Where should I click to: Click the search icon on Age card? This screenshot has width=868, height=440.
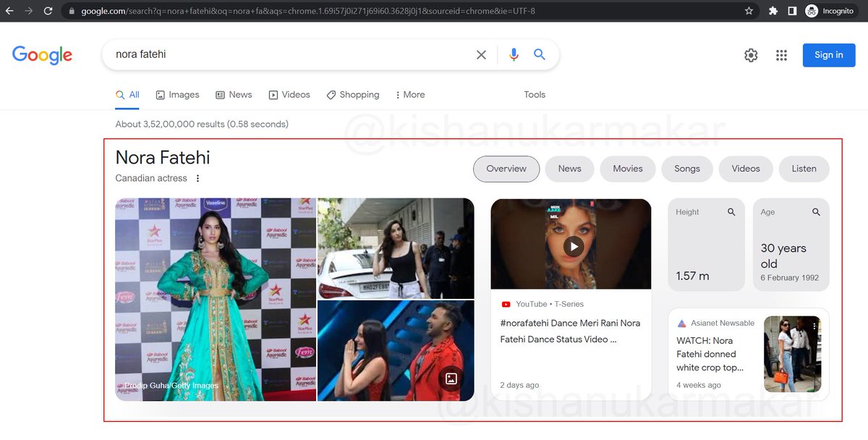tap(816, 212)
